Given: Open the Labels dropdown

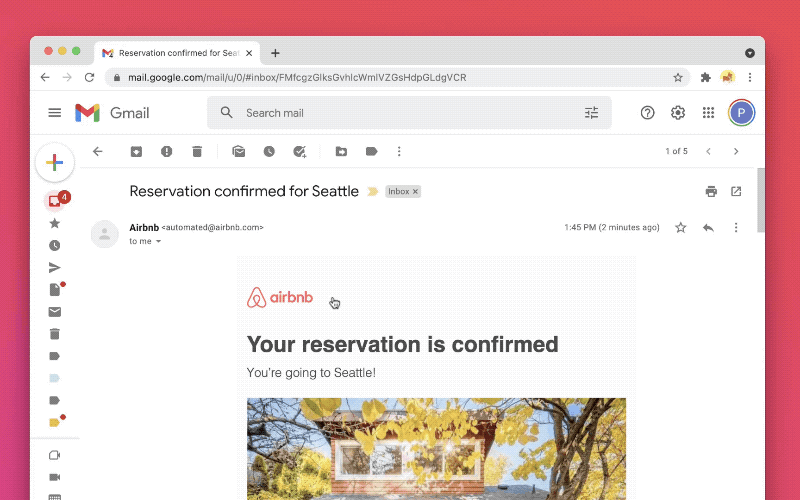Looking at the screenshot, I should click(371, 152).
